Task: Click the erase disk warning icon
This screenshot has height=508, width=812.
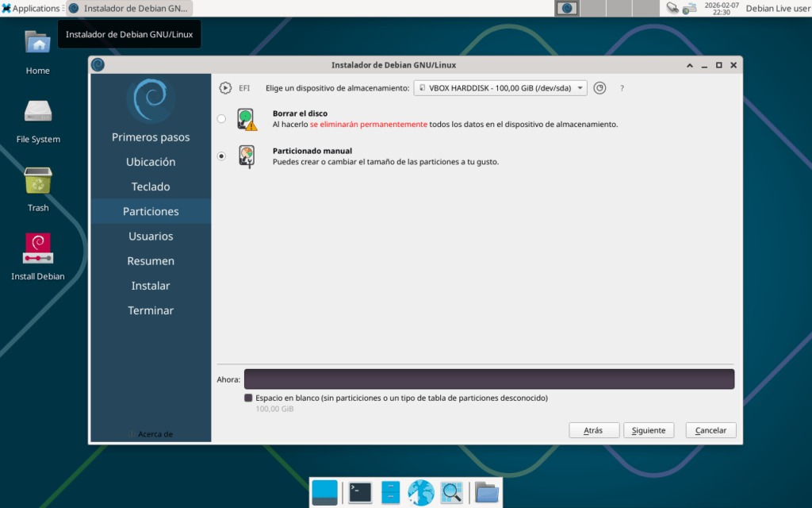Action: tap(247, 119)
